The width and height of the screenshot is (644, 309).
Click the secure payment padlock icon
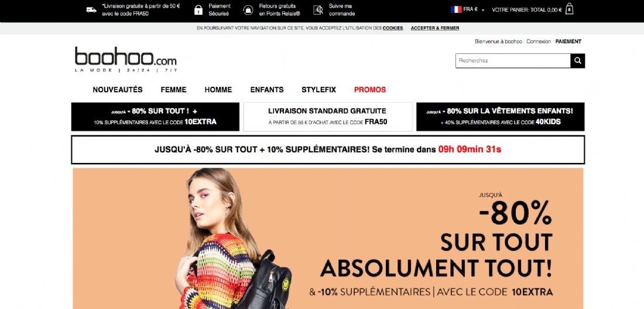pyautogui.click(x=198, y=10)
